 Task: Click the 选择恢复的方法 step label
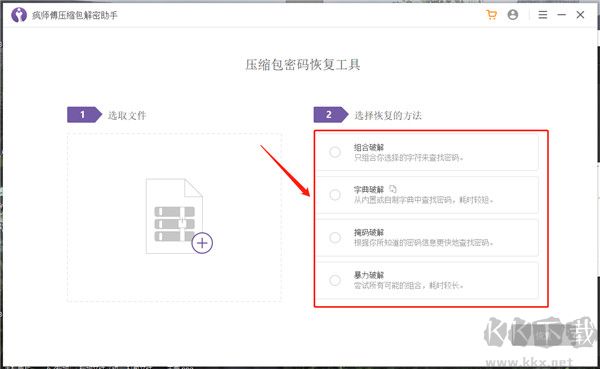click(x=388, y=115)
